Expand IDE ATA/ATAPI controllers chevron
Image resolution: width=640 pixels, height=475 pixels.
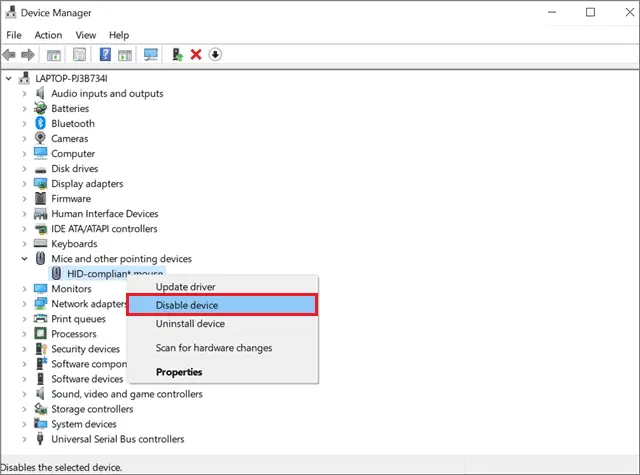(24, 229)
